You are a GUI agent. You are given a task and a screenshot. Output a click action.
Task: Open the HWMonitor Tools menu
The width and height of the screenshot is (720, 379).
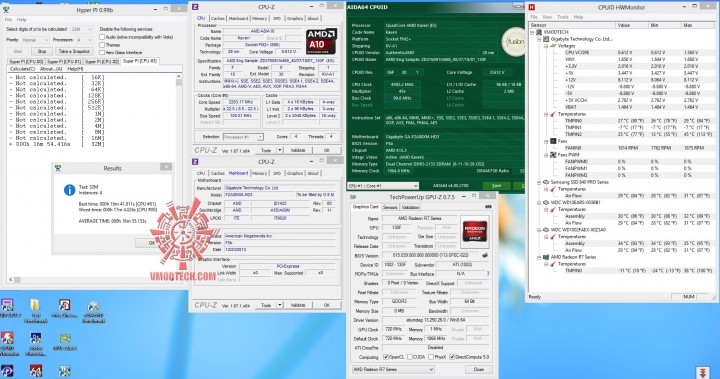tap(563, 17)
